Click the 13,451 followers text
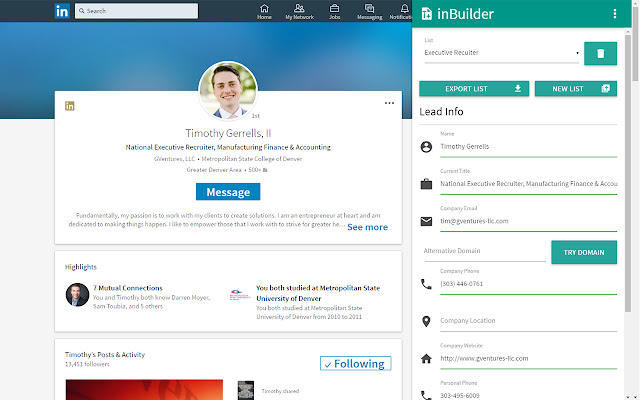The image size is (640, 400). [x=87, y=364]
